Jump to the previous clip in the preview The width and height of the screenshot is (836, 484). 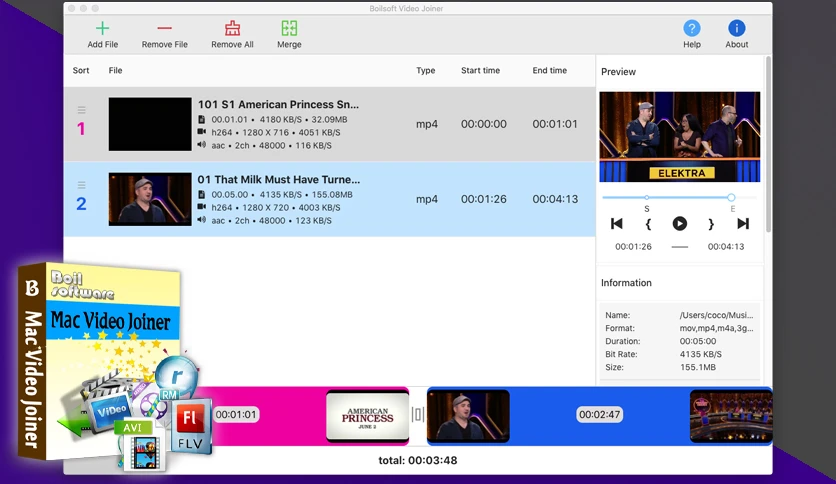[x=616, y=223]
